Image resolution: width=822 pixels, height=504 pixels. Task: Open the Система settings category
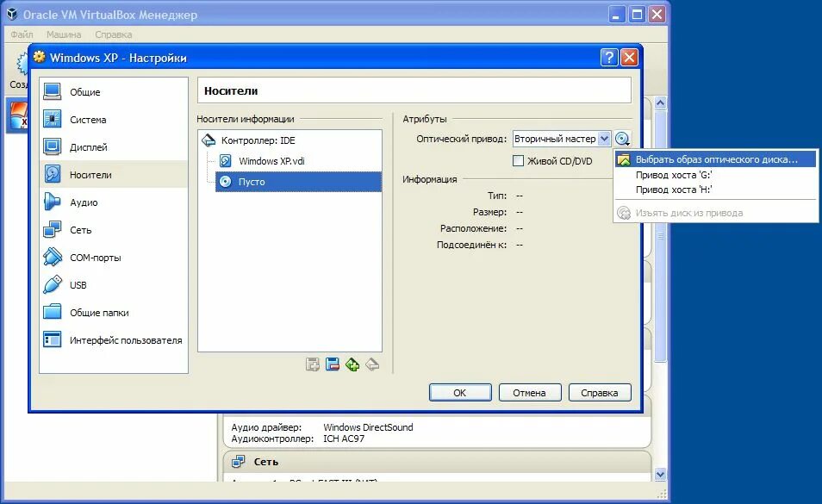[x=113, y=120]
